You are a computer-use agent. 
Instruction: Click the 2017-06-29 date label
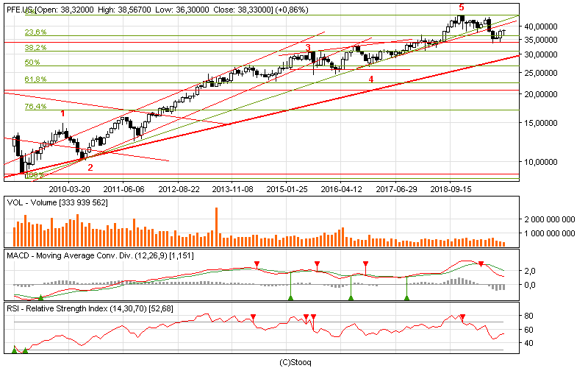coord(396,189)
